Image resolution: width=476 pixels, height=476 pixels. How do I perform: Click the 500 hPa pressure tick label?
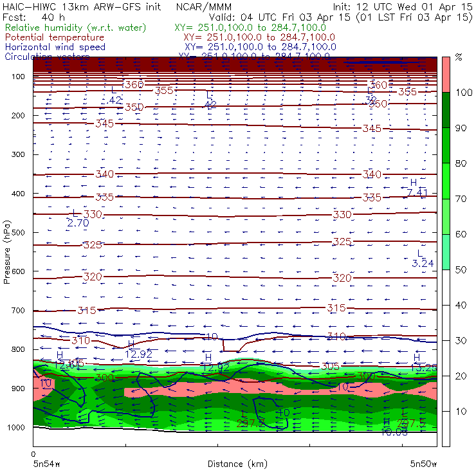coord(18,232)
